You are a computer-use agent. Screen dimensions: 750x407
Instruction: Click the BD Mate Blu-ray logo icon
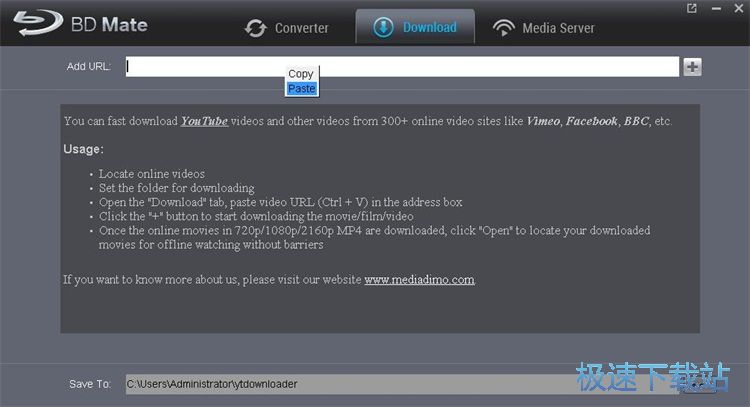(38, 23)
